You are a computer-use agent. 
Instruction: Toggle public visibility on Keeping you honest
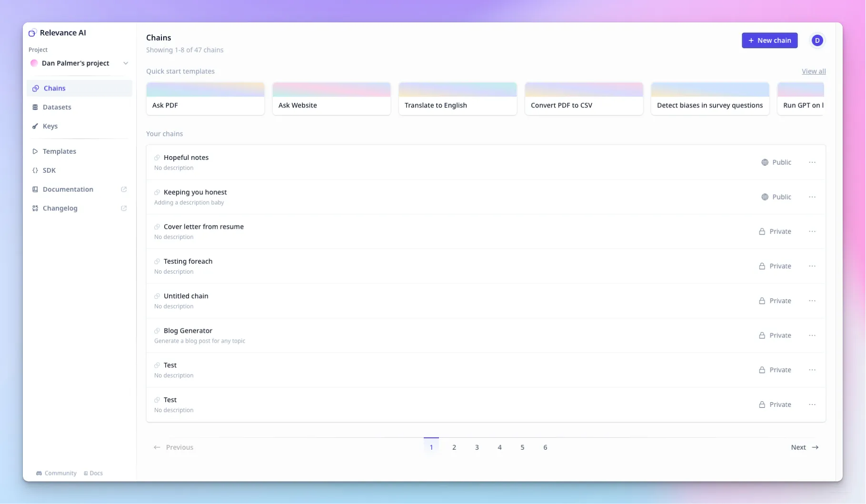click(776, 197)
